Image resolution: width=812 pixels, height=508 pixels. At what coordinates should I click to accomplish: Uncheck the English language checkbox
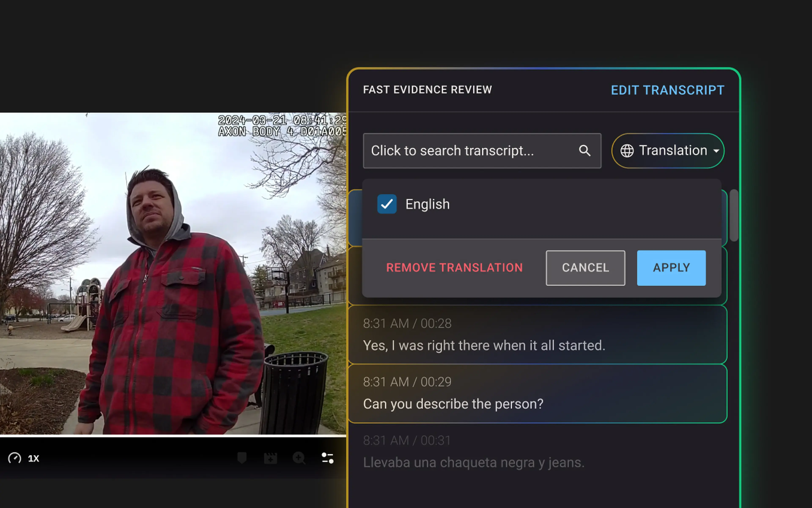pos(387,204)
